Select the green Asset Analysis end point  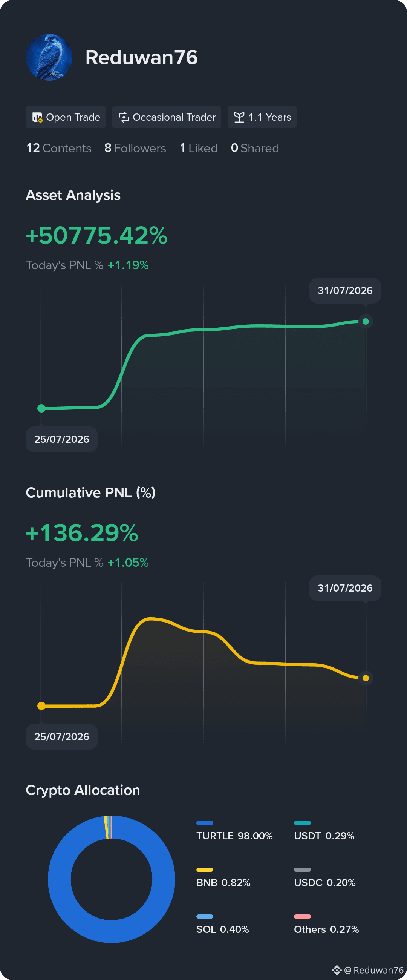(366, 322)
